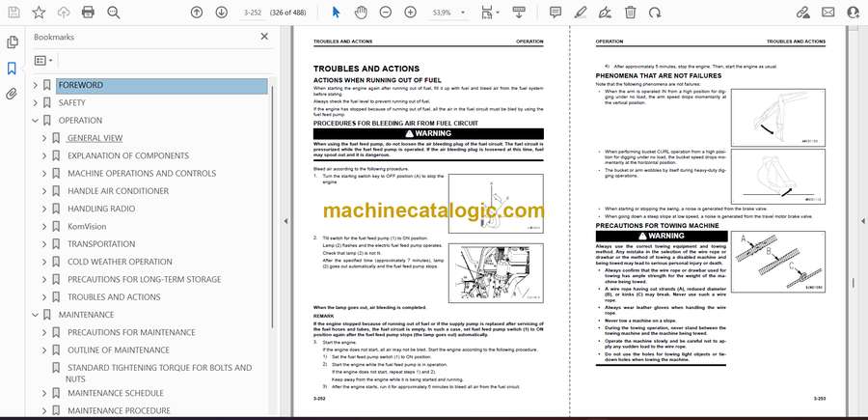Screen dimensions: 868x420
Task: Activate the Hand pan tool
Action: pos(361,13)
